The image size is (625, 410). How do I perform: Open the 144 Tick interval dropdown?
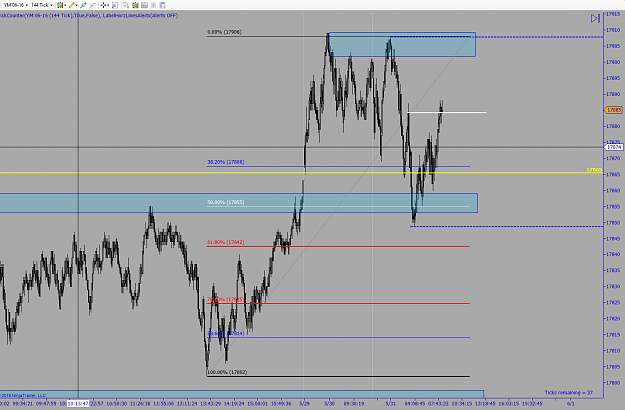[x=42, y=5]
